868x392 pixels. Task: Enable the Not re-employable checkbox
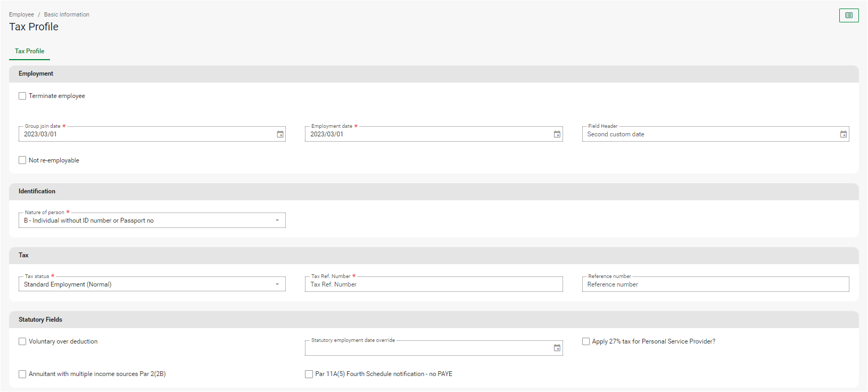22,160
